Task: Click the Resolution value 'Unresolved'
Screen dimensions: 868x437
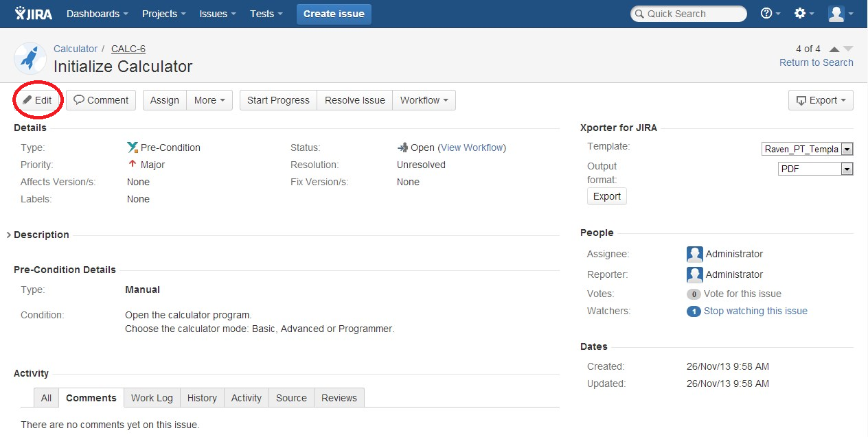Action: (x=421, y=165)
